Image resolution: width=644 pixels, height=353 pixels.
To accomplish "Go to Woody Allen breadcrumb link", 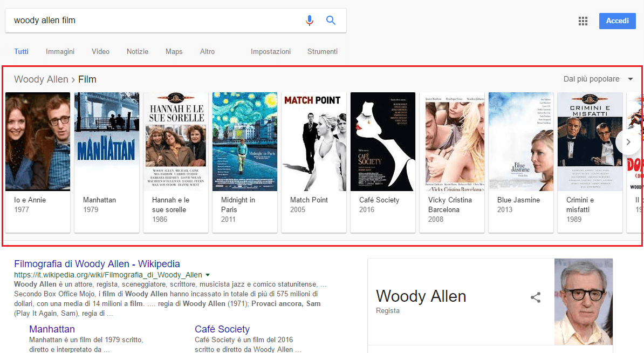I will click(41, 79).
